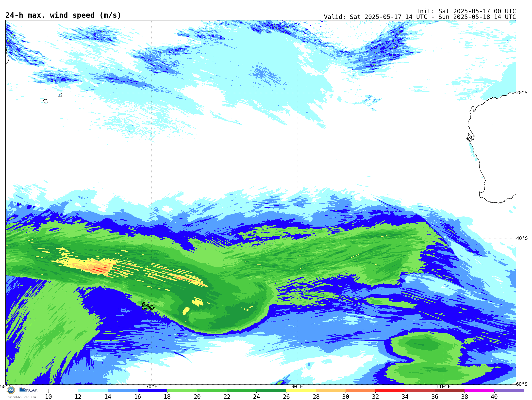This screenshot has height=400, width=532.
Task: Click the green 20–22 colorbar swatch
Action: (212, 391)
